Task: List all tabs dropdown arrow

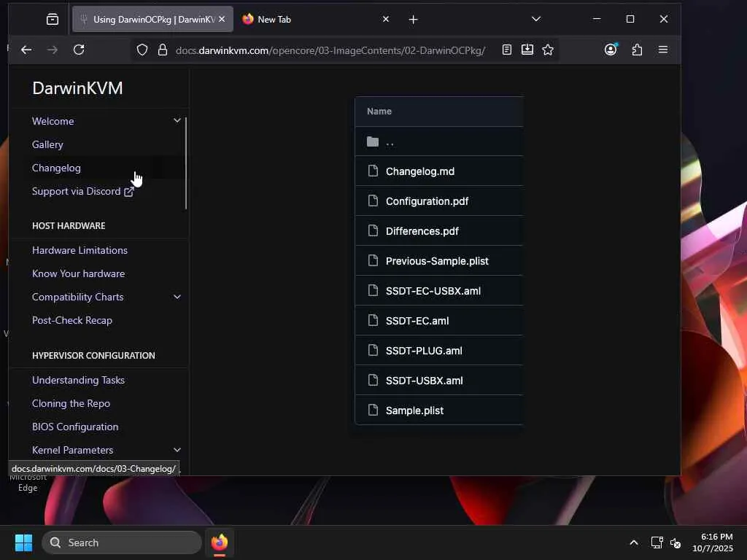Action: click(536, 19)
